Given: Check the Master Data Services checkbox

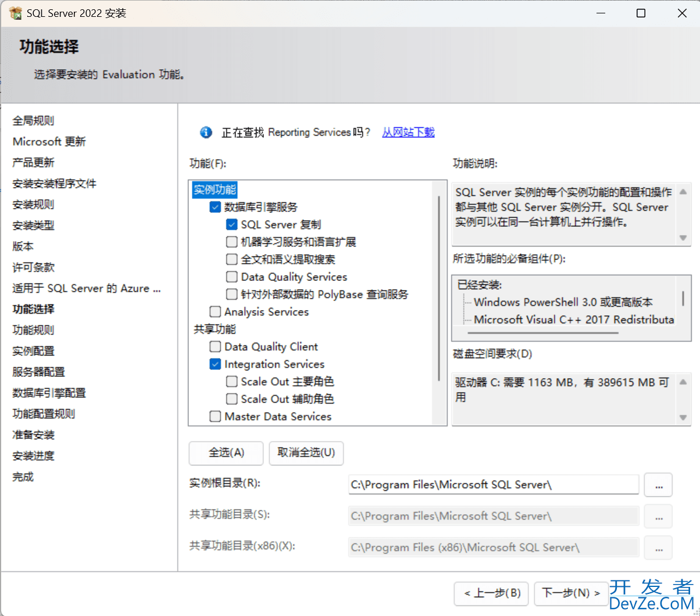Looking at the screenshot, I should tap(215, 416).
